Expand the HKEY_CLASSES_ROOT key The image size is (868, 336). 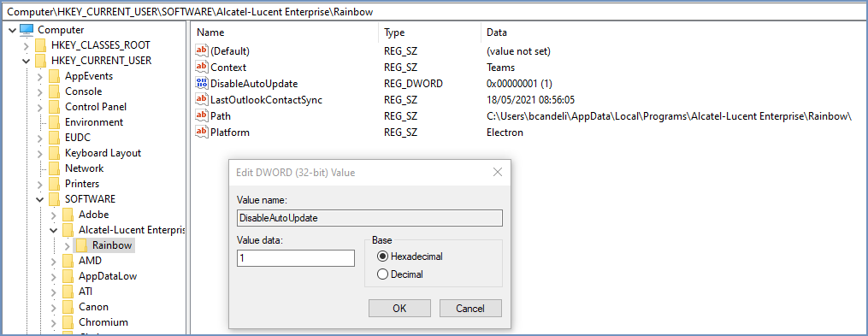26,45
